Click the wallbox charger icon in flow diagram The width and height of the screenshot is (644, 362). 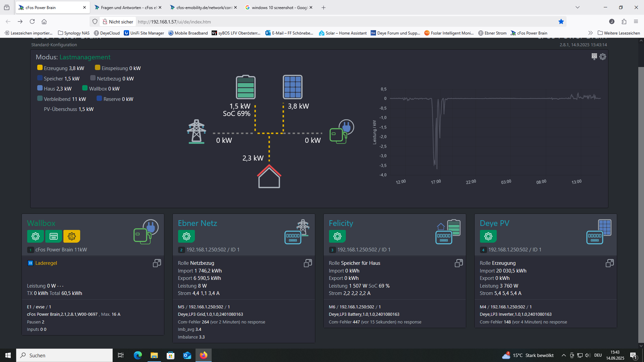pos(342,131)
